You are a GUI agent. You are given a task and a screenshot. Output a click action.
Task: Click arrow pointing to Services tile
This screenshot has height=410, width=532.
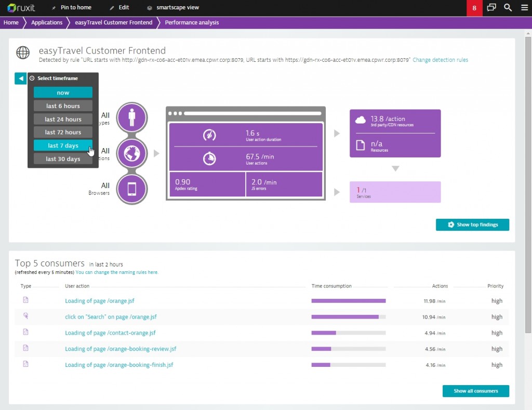tap(337, 192)
